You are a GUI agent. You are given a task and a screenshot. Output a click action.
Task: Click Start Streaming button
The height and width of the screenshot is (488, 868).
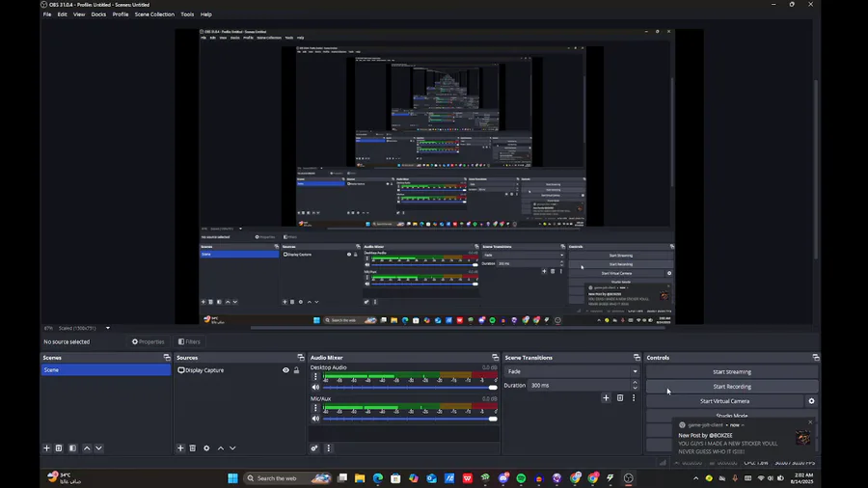(732, 372)
